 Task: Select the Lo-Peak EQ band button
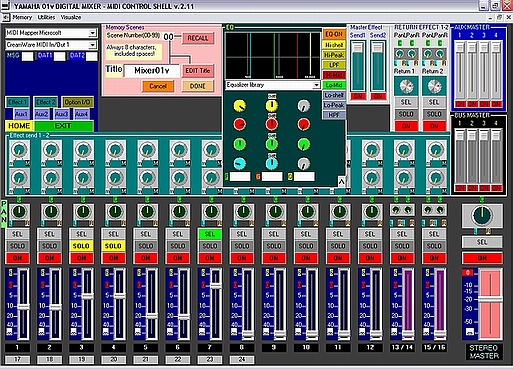[334, 105]
